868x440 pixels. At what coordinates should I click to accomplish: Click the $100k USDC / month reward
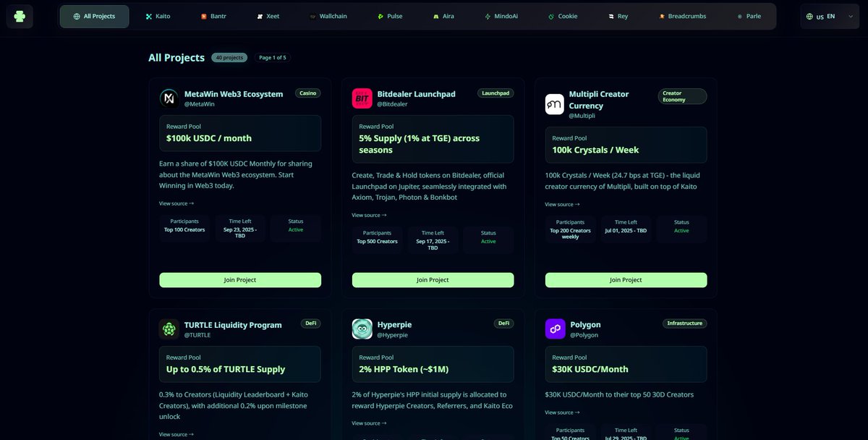209,138
